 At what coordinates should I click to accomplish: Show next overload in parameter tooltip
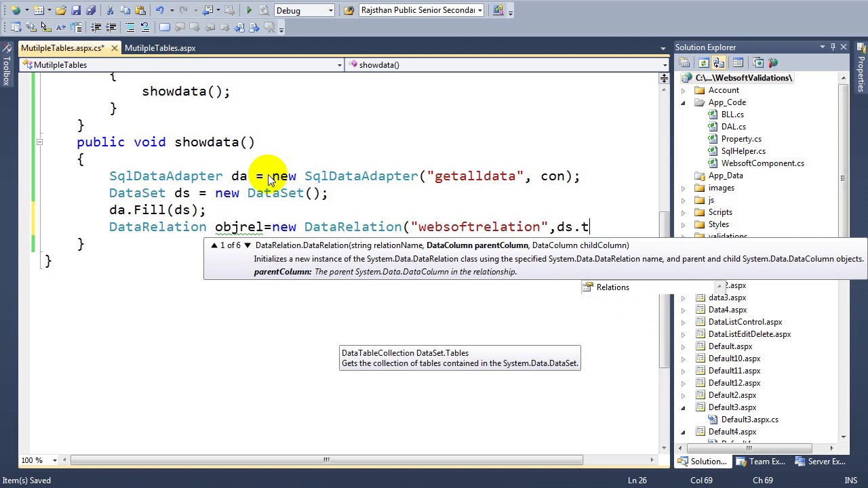[x=248, y=245]
